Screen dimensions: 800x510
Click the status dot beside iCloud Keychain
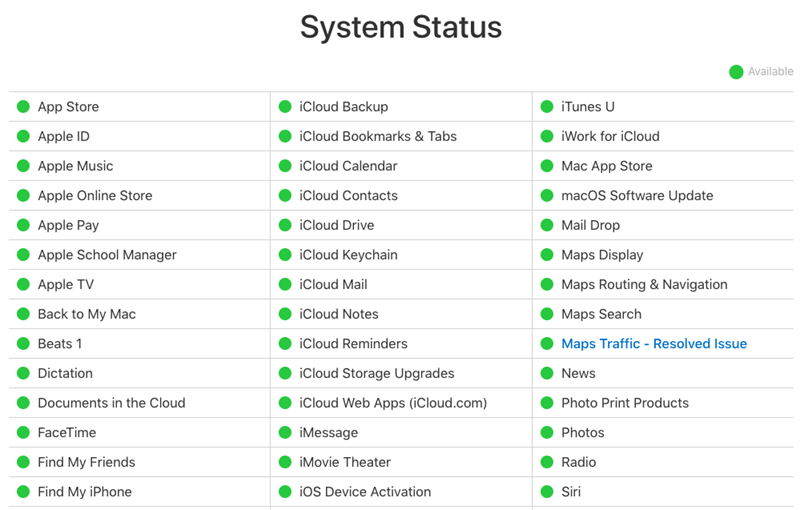pyautogui.click(x=285, y=254)
